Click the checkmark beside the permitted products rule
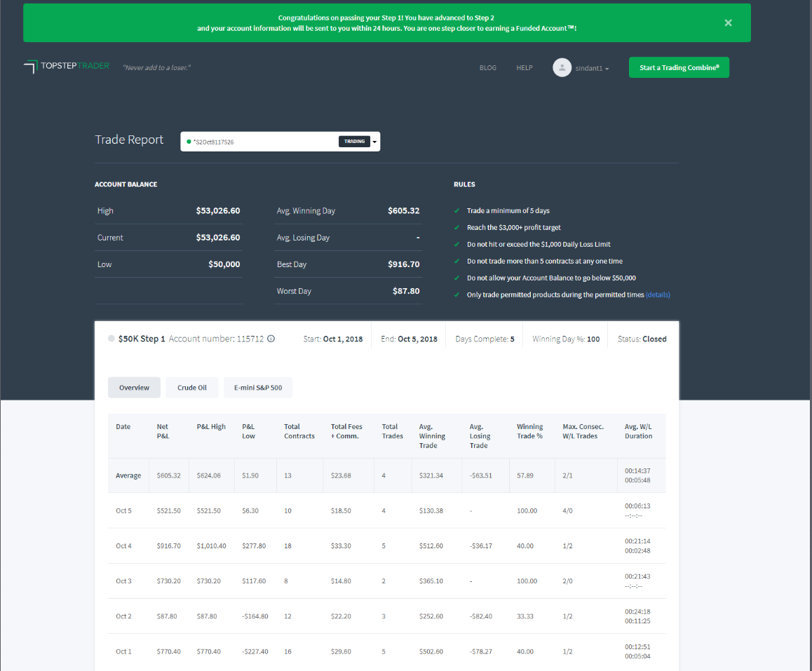 coord(458,294)
